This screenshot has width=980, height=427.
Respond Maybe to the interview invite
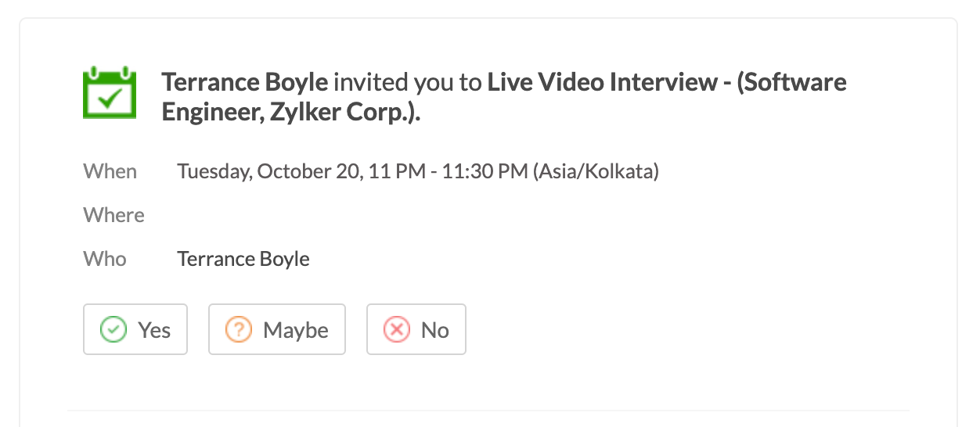pos(276,330)
